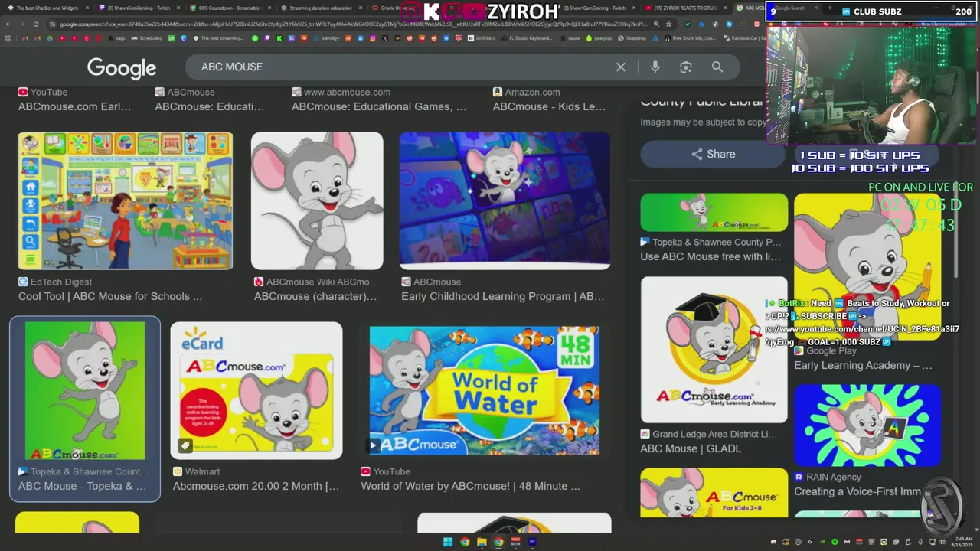Viewport: 980px width, 551px height.
Task: Click 'Abcmouse.com 20.00 2 Month' caption
Action: pos(256,486)
